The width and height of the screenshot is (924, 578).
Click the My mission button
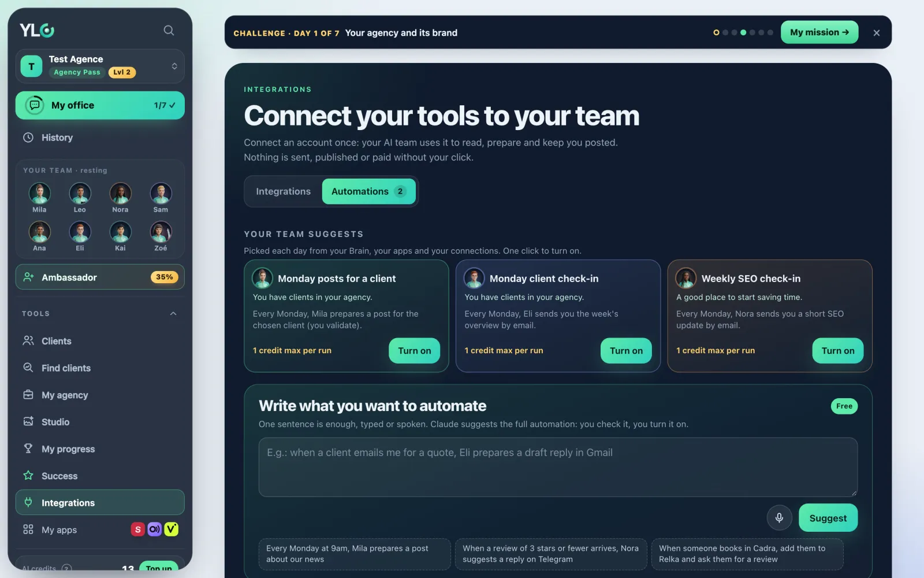tap(819, 32)
